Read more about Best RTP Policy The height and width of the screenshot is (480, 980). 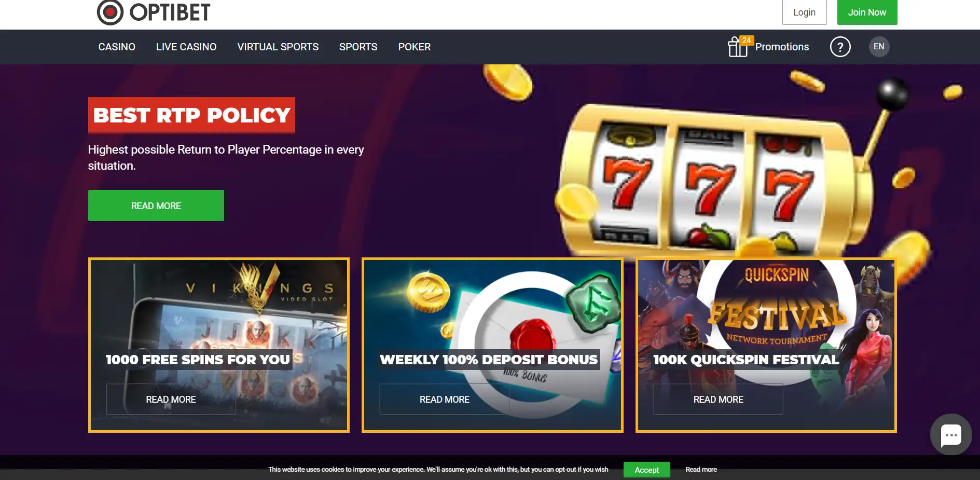[156, 205]
